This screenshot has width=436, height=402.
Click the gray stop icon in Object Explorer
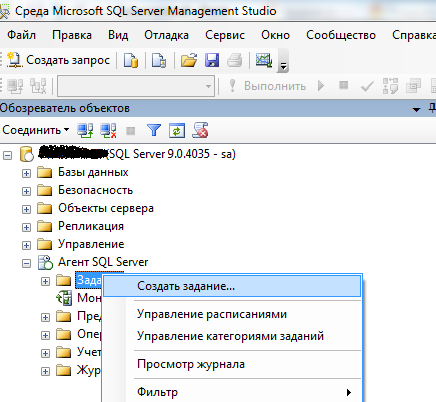pyautogui.click(x=130, y=131)
